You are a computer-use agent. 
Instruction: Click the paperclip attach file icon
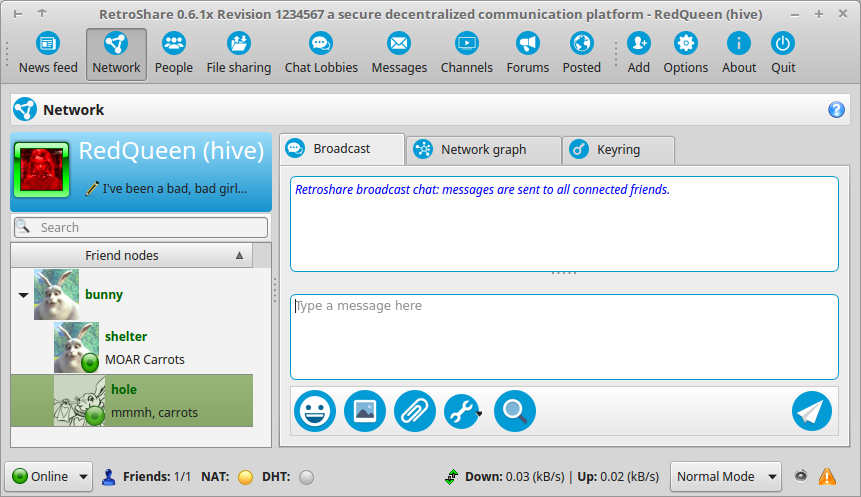click(415, 411)
